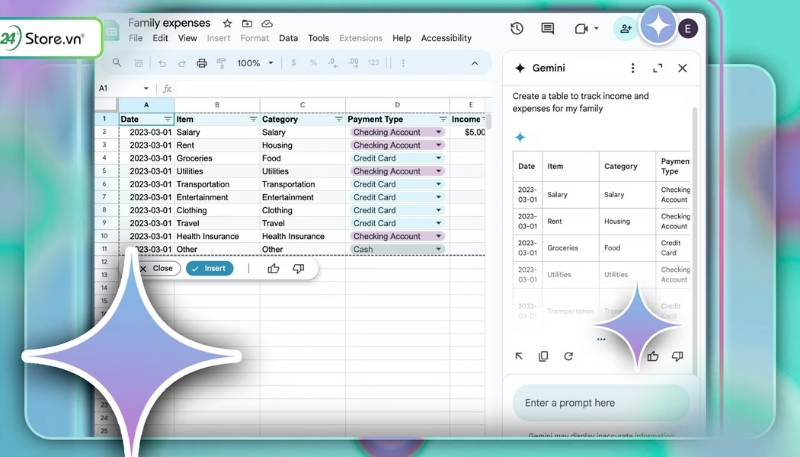Select the Housing category cell
The width and height of the screenshot is (800, 457).
coord(303,145)
